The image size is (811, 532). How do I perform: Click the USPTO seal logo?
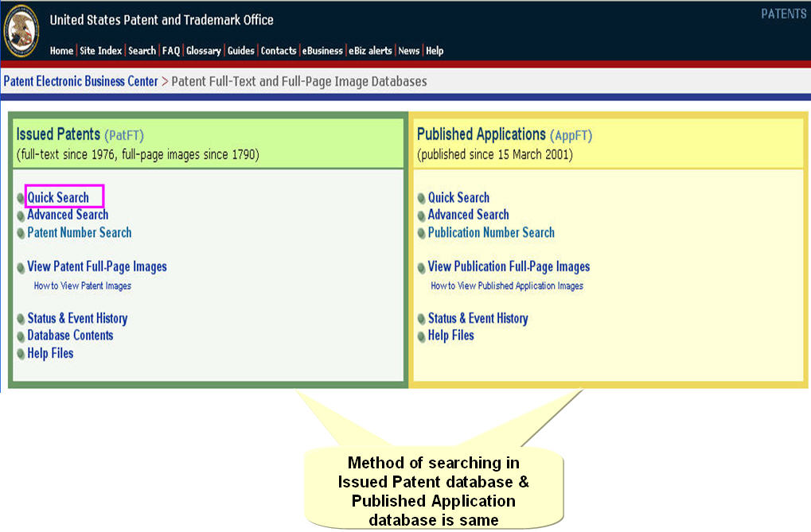21,32
